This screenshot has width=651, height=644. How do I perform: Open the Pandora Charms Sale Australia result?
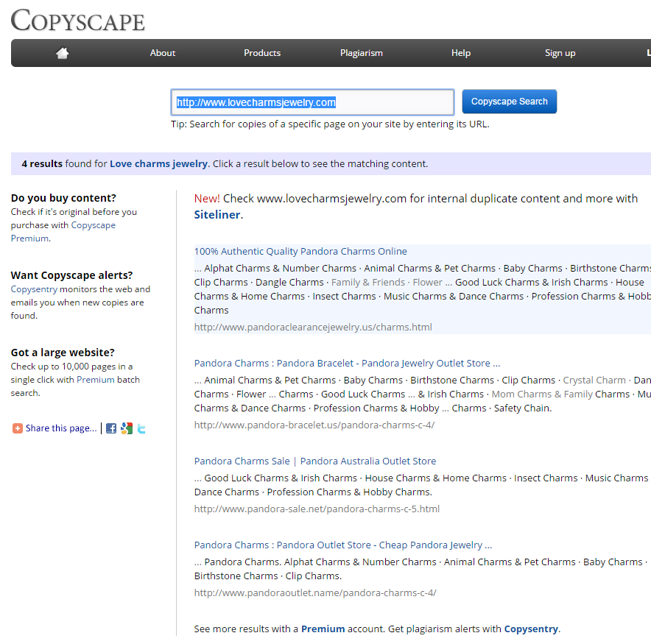click(315, 461)
